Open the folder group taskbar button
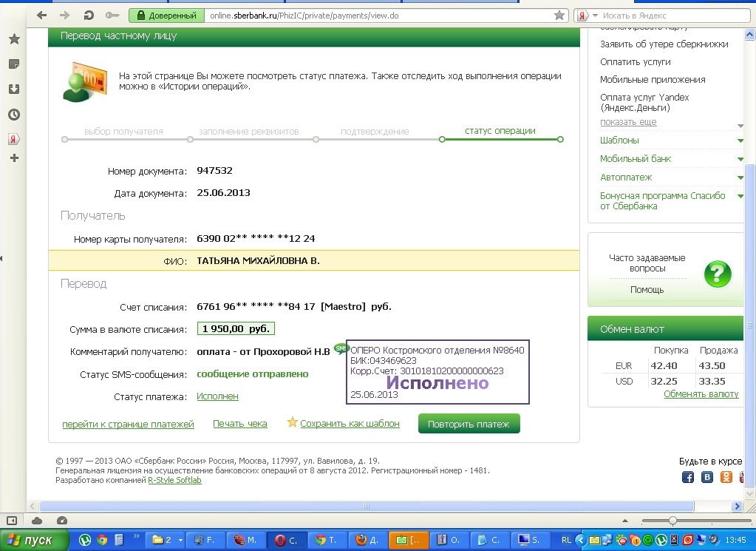This screenshot has width=756, height=551. click(166, 540)
